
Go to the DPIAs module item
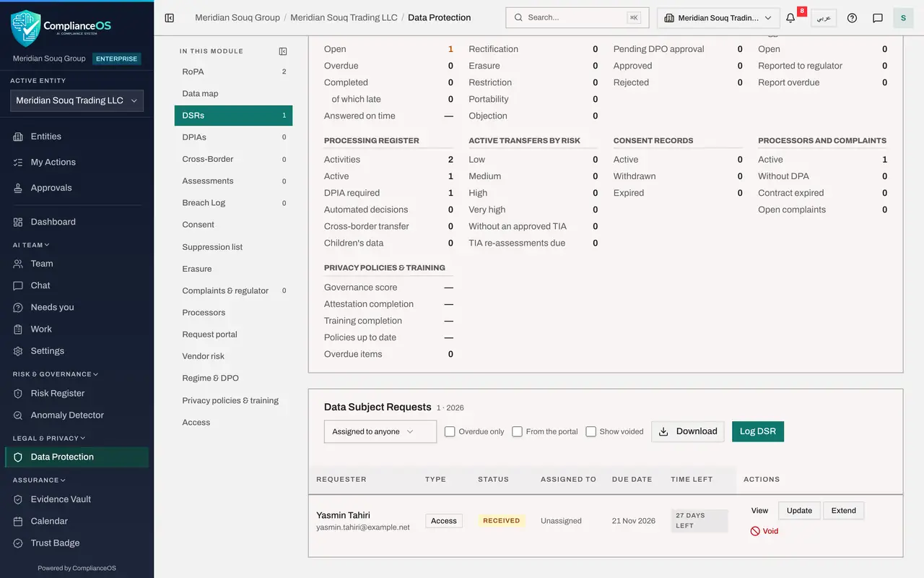233,137
